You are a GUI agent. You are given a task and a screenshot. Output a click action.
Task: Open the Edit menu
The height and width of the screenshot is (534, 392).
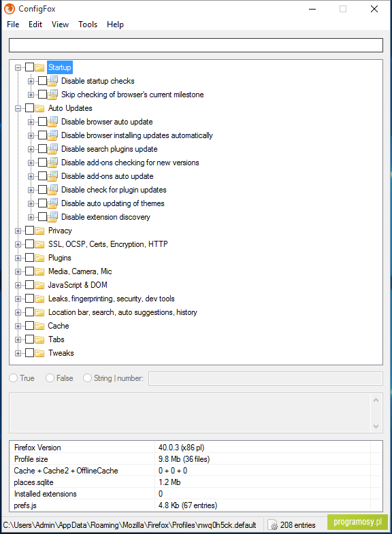(35, 24)
